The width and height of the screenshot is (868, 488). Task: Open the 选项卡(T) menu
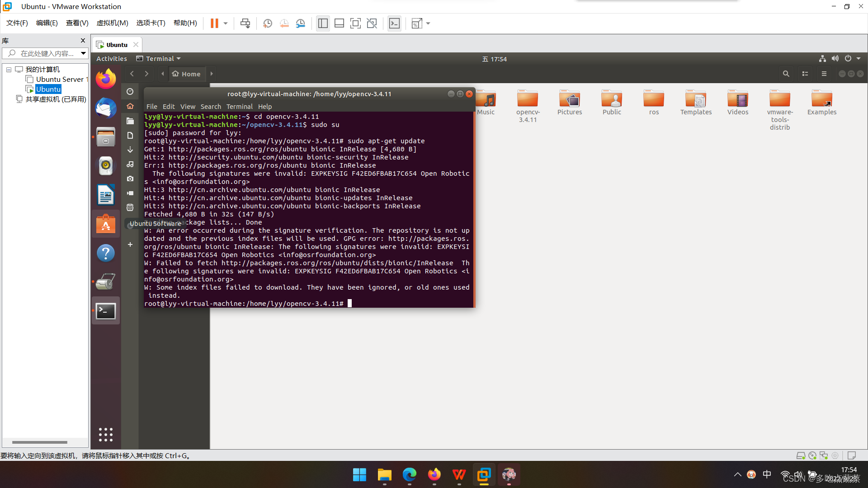[x=151, y=23]
